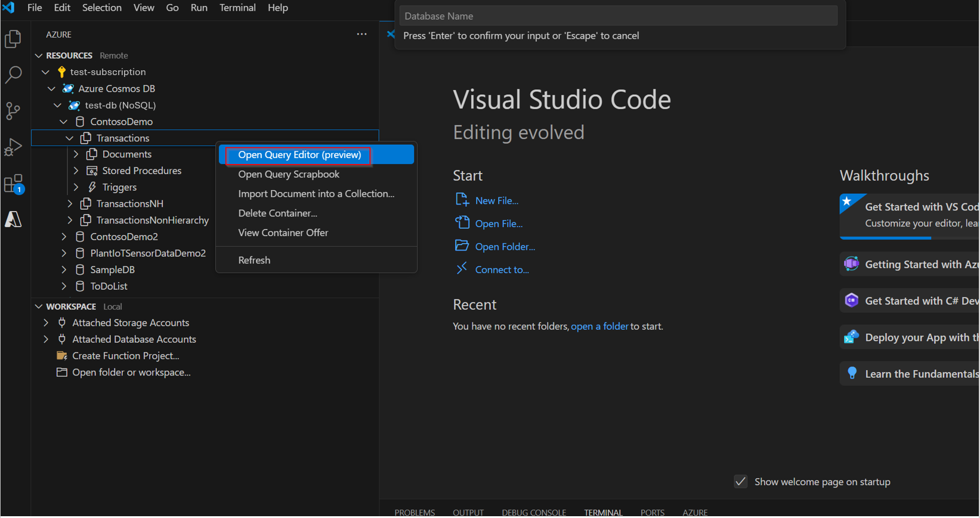The height and width of the screenshot is (518, 980).
Task: Toggle Show welcome page on startup checkbox
Action: tap(740, 482)
